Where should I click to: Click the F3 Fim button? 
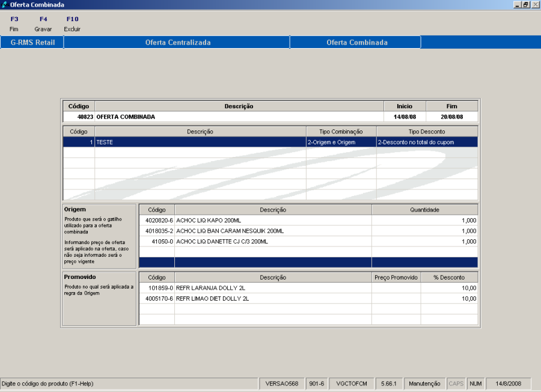coord(14,24)
